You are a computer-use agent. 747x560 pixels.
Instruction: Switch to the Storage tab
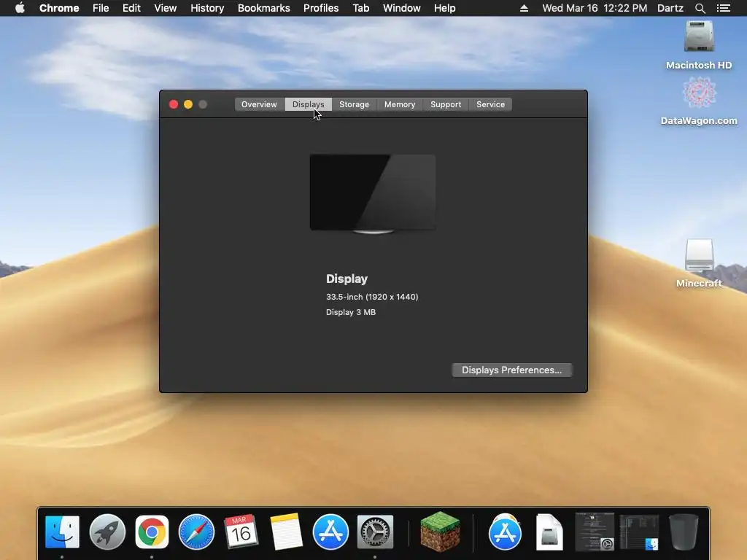[x=354, y=104]
